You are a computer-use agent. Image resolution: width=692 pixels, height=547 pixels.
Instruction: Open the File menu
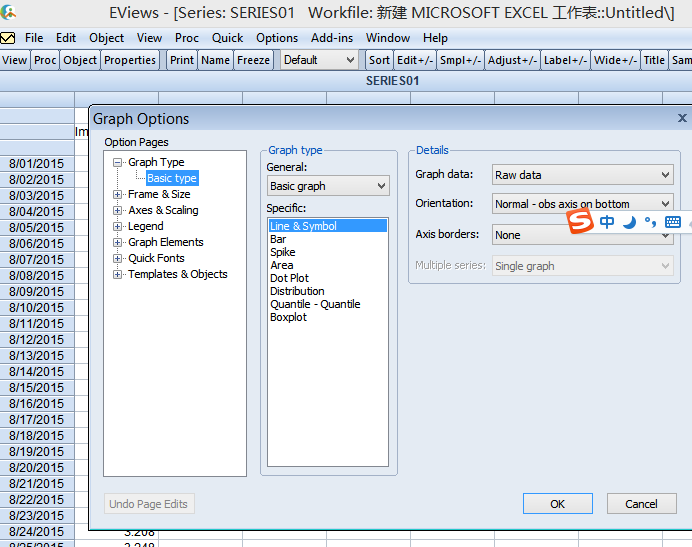click(x=34, y=38)
